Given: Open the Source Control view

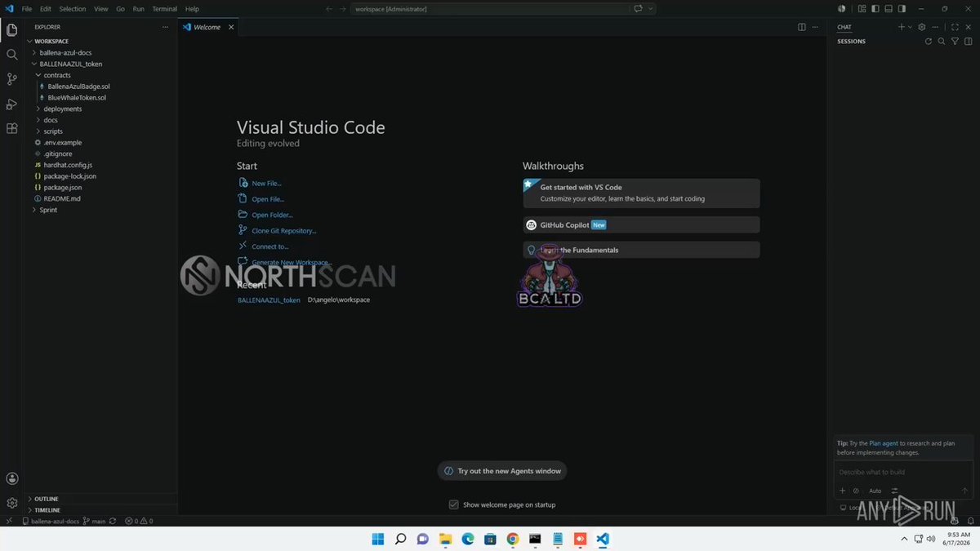Looking at the screenshot, I should point(11,79).
